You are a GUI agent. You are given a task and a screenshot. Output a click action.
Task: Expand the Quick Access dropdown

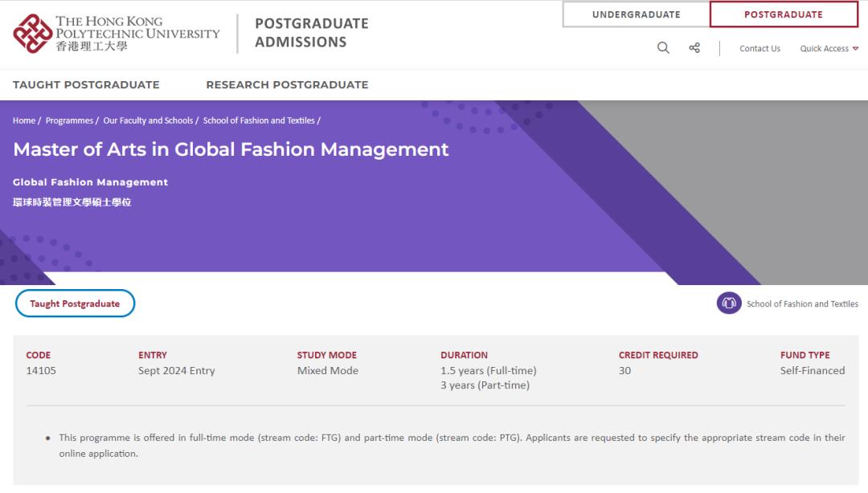click(829, 49)
